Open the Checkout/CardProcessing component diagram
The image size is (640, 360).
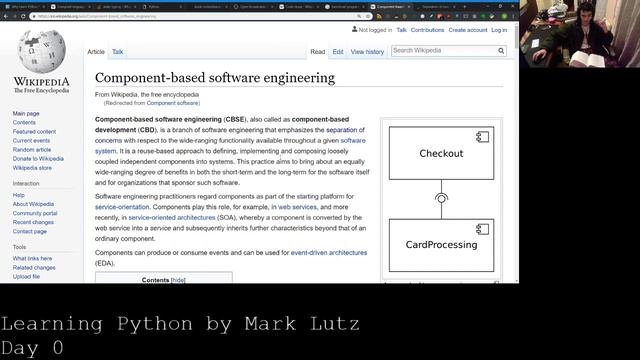click(441, 199)
